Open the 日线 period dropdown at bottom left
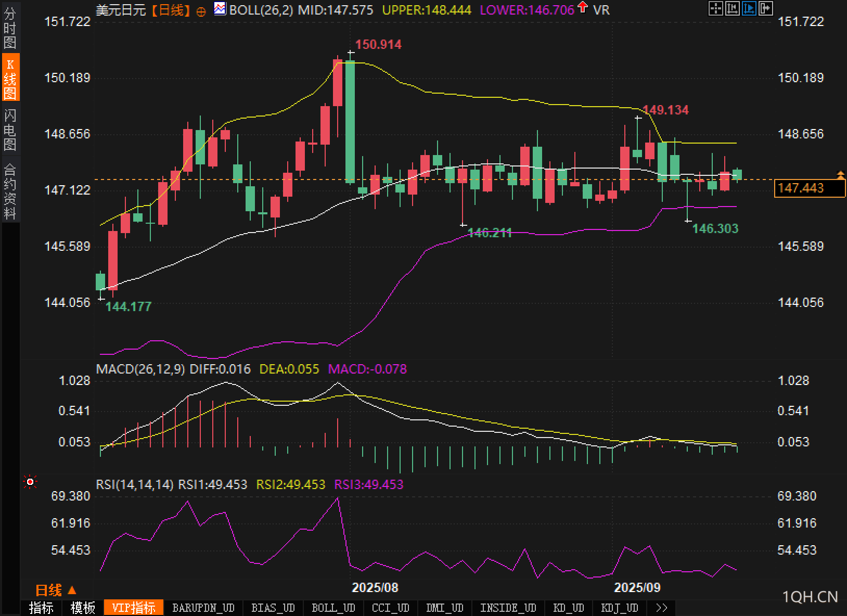 [56, 590]
